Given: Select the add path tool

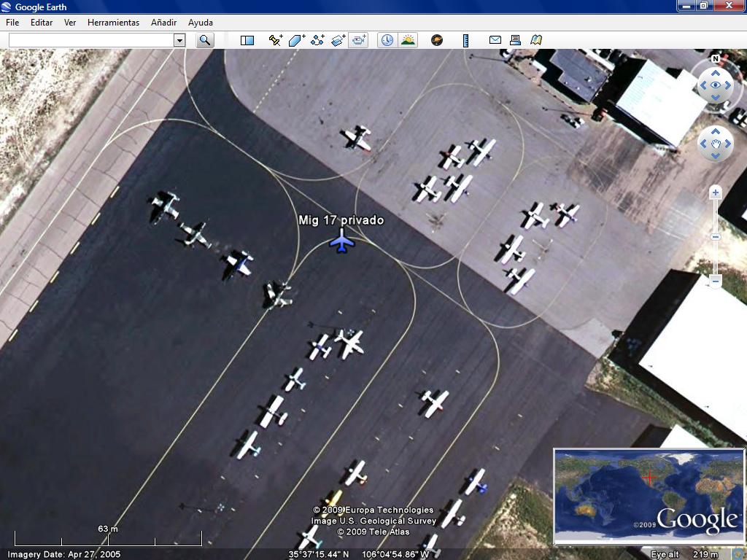Looking at the screenshot, I should pos(317,40).
